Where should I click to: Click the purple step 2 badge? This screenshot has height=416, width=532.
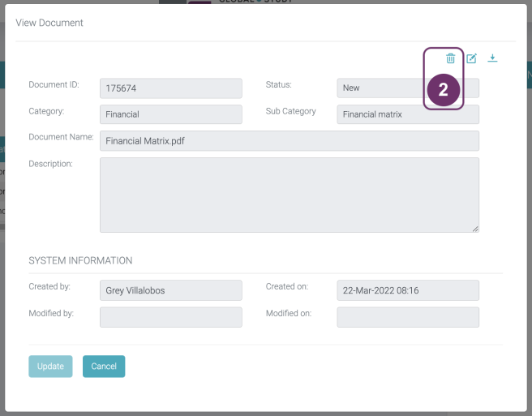click(443, 91)
